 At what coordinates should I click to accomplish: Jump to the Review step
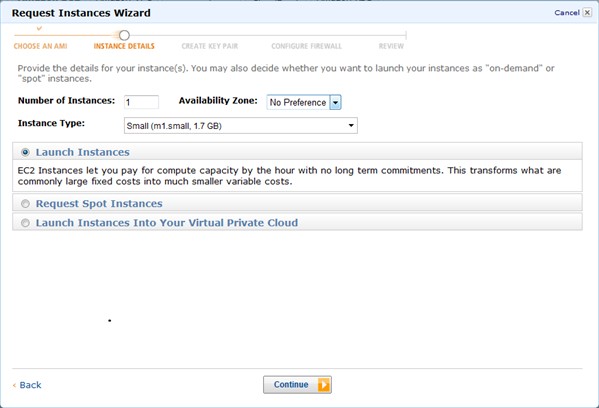[x=391, y=46]
